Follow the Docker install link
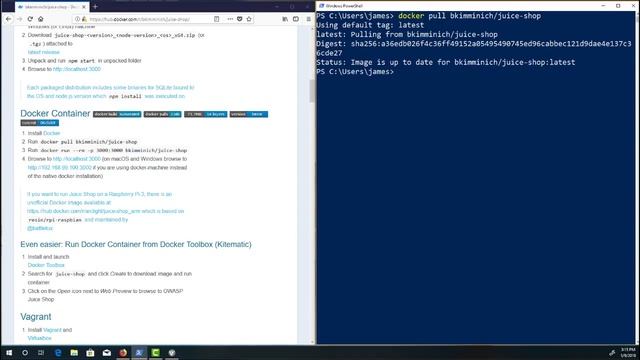640x360 pixels. [51, 133]
